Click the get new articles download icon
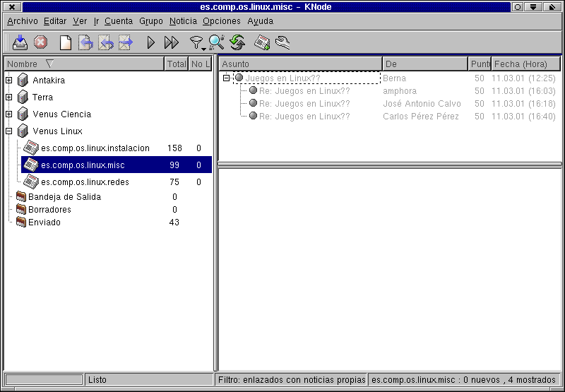 coord(20,43)
